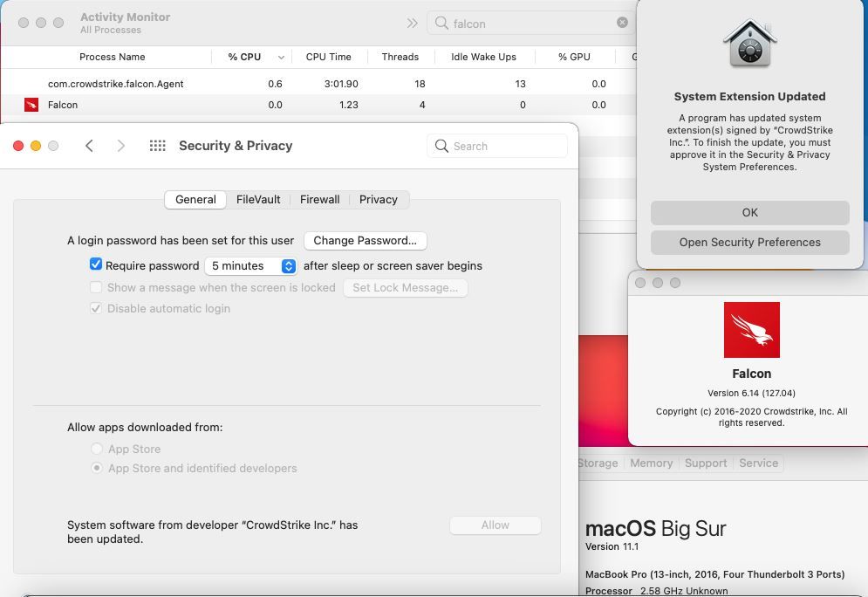Open the Memory tab in About This Mac
Viewport: 868px width, 597px height.
tap(651, 463)
